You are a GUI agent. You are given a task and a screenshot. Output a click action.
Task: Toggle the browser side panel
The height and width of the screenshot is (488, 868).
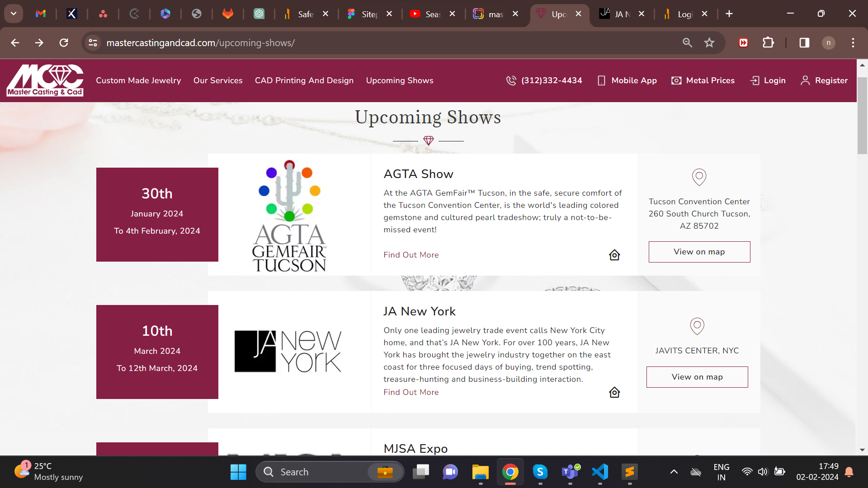pyautogui.click(x=804, y=42)
